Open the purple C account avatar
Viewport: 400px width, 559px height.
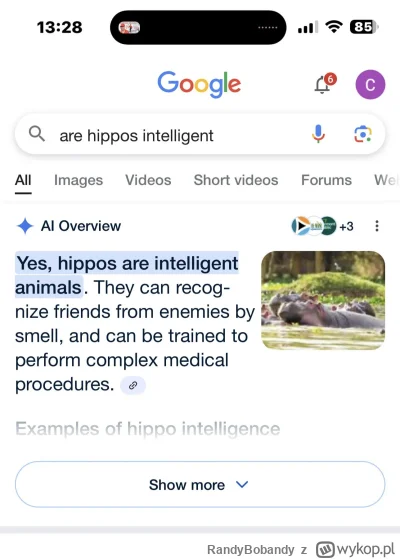[x=370, y=84]
